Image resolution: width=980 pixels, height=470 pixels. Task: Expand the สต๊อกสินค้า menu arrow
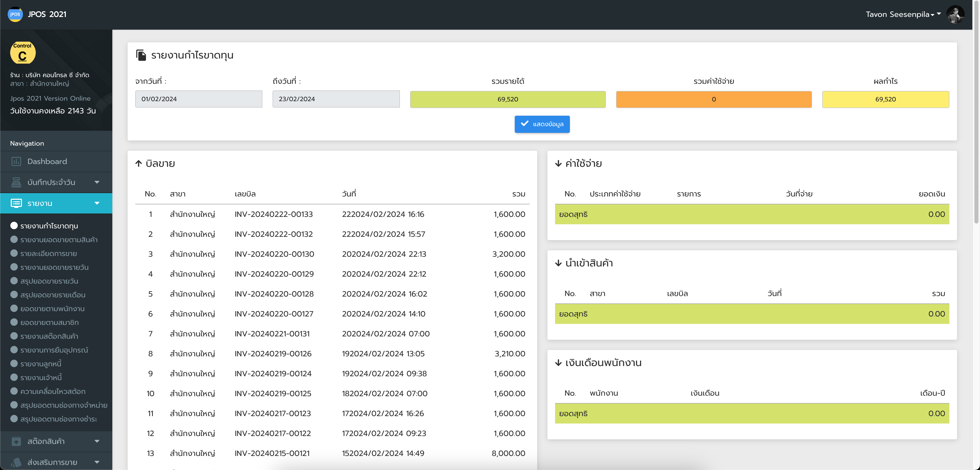coord(97,441)
